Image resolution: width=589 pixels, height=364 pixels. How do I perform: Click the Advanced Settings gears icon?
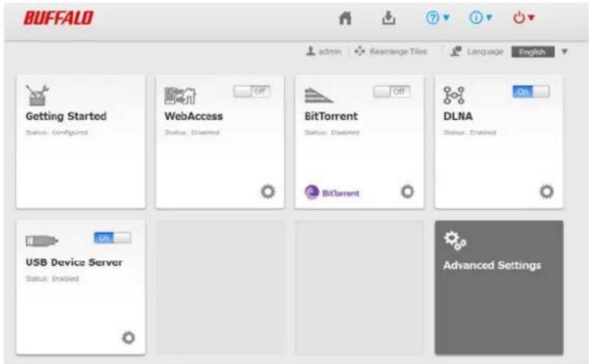pos(455,241)
